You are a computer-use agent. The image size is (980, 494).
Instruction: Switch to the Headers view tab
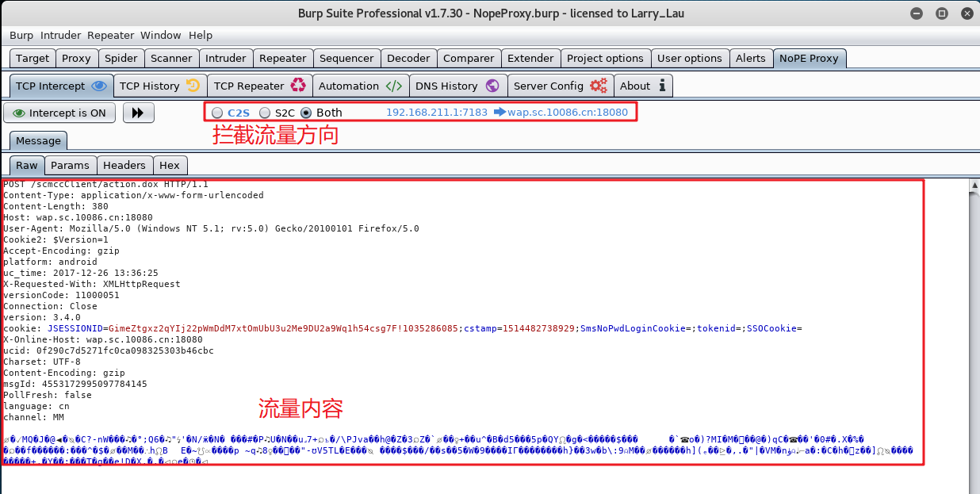[x=124, y=165]
